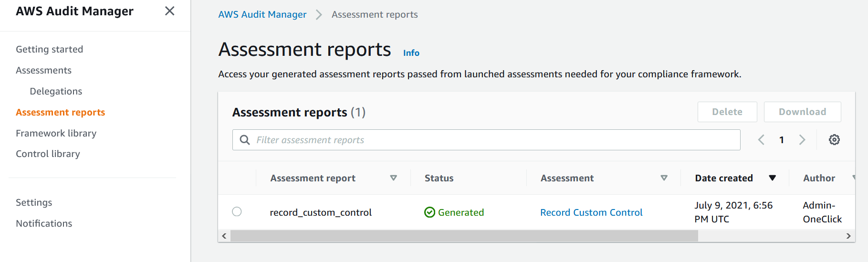The image size is (868, 262).
Task: Open Assessment reports in sidebar
Action: click(61, 112)
